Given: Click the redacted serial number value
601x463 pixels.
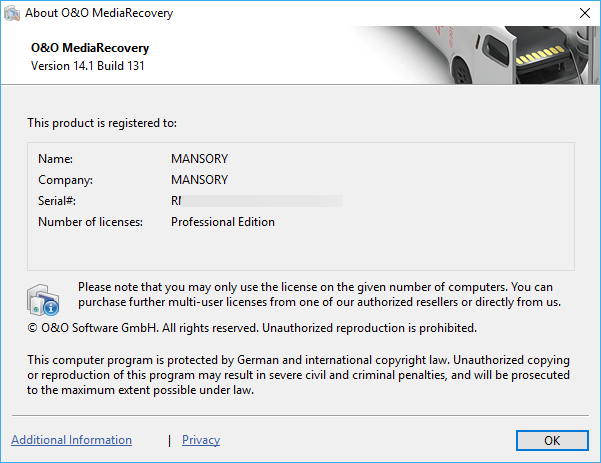Looking at the screenshot, I should tap(257, 201).
